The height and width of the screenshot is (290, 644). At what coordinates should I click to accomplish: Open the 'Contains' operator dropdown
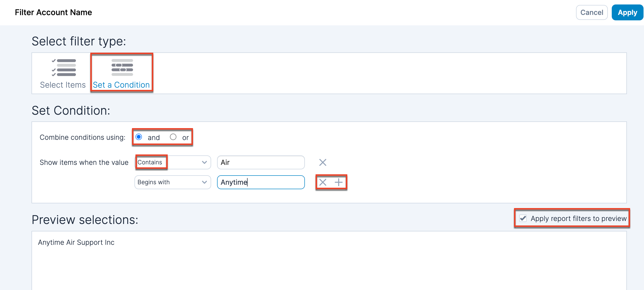point(172,162)
